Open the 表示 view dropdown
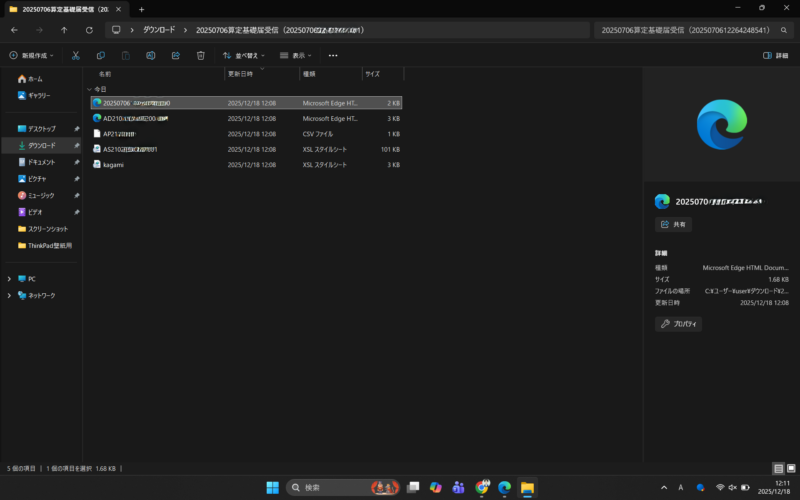 pos(296,56)
